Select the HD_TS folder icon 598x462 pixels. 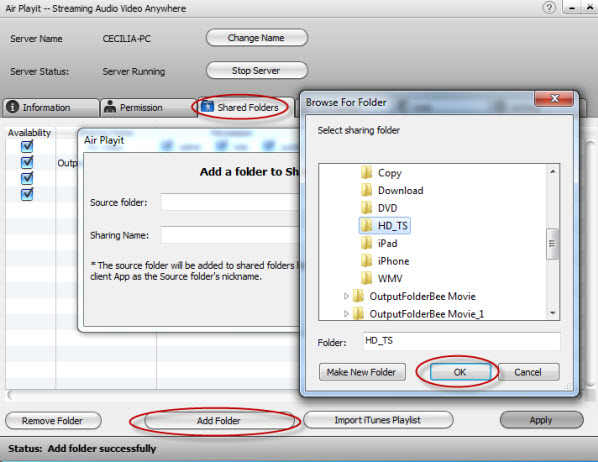pyautogui.click(x=367, y=225)
